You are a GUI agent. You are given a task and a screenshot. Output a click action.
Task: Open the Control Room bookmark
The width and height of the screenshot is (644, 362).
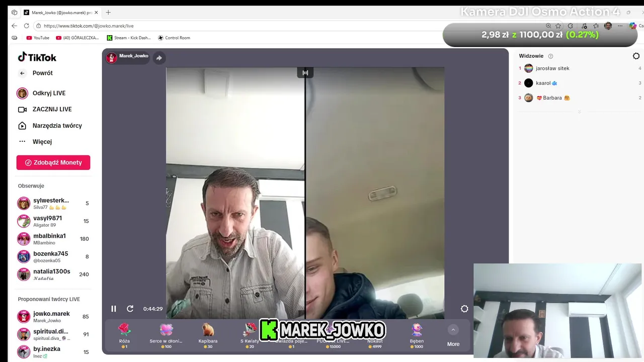(174, 38)
